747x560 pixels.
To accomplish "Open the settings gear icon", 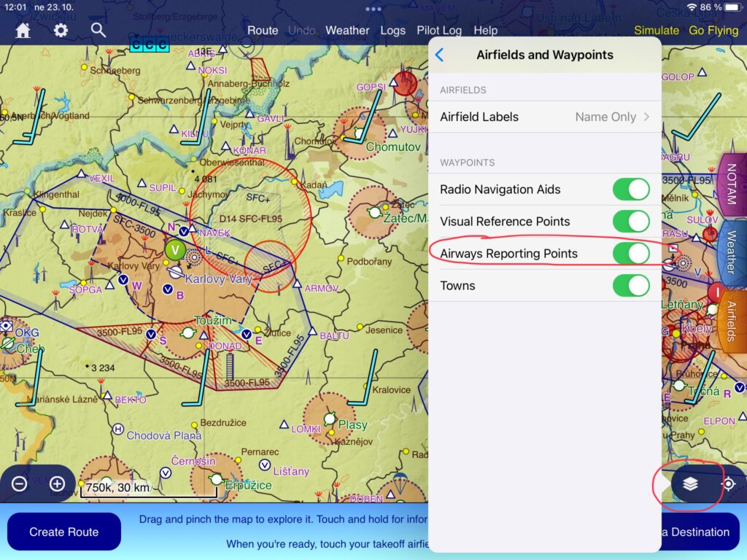I will coord(61,31).
